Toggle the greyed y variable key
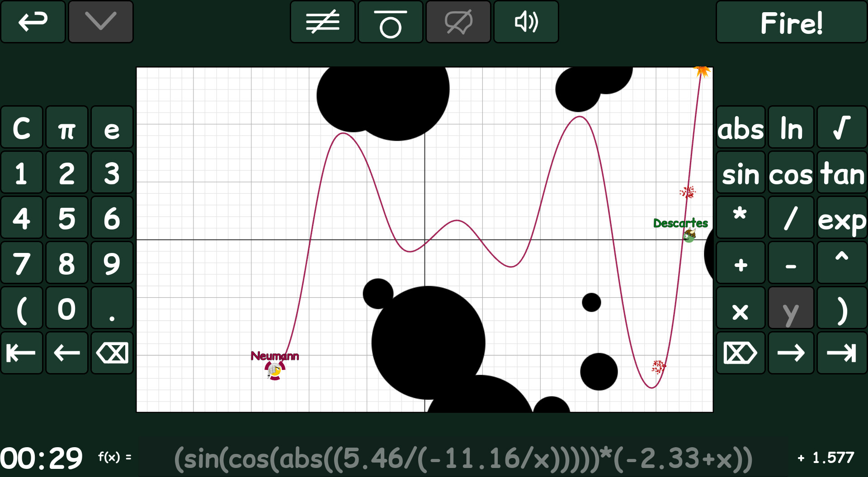This screenshot has height=477, width=868. pyautogui.click(x=790, y=308)
